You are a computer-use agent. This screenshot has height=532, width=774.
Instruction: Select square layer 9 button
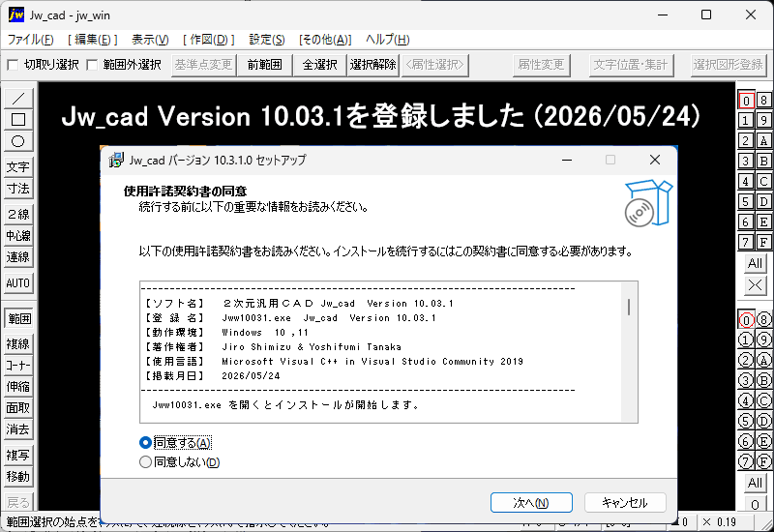coord(763,120)
